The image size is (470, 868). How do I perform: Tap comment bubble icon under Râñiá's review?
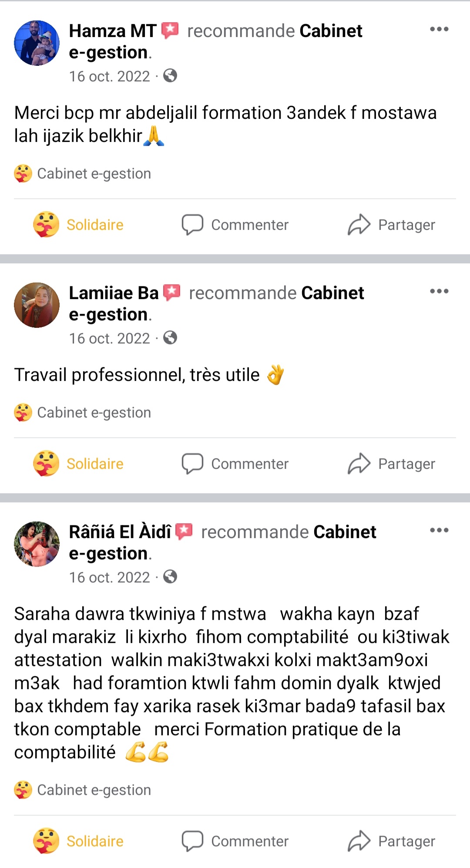192,841
